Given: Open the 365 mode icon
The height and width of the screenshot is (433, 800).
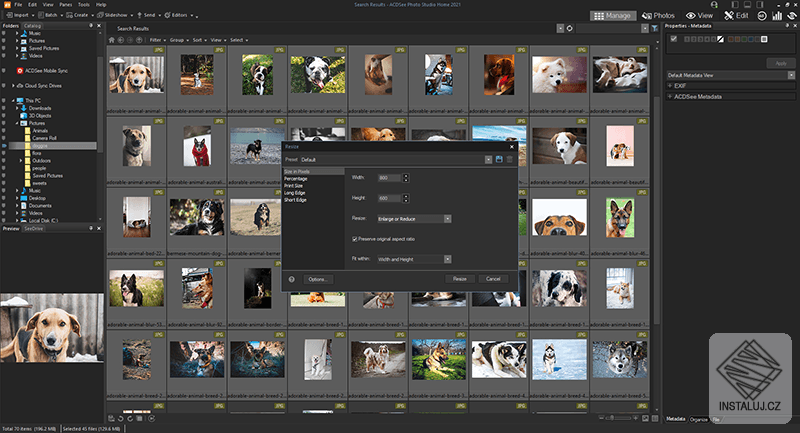Looking at the screenshot, I should point(761,16).
